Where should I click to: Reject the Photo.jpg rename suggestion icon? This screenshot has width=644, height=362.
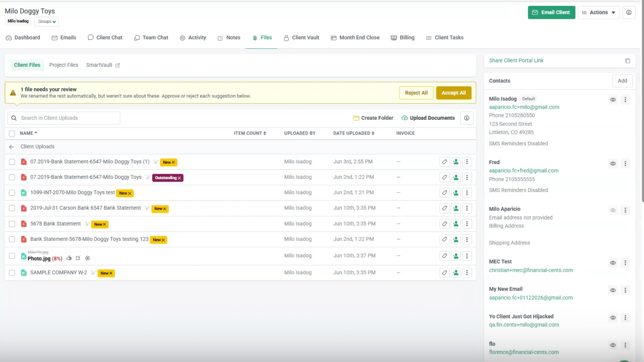click(87, 258)
